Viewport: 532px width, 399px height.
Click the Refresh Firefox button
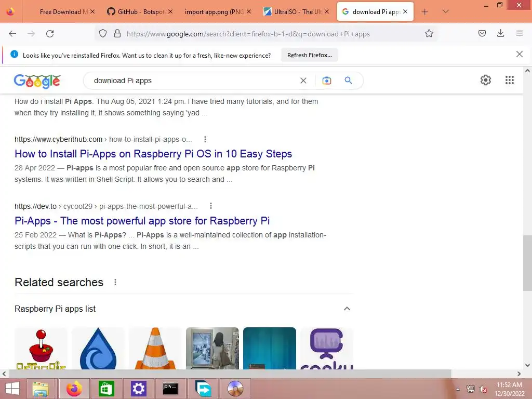pyautogui.click(x=310, y=55)
